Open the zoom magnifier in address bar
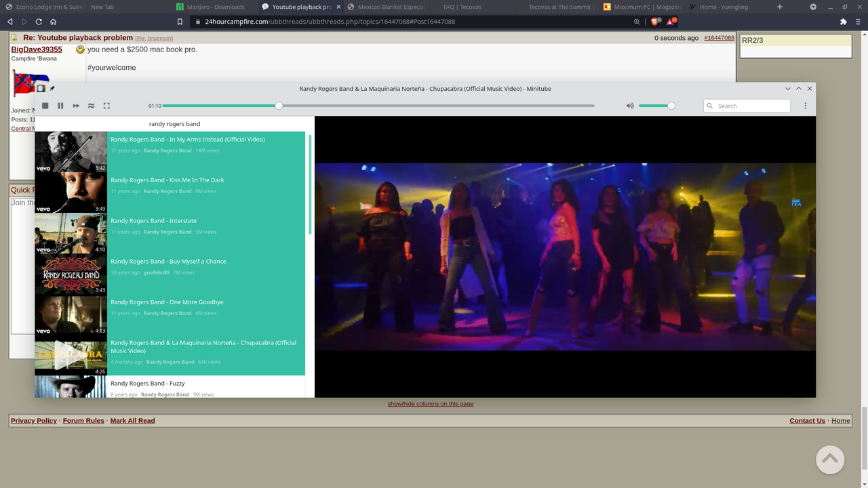The width and height of the screenshot is (868, 488). coord(637,22)
